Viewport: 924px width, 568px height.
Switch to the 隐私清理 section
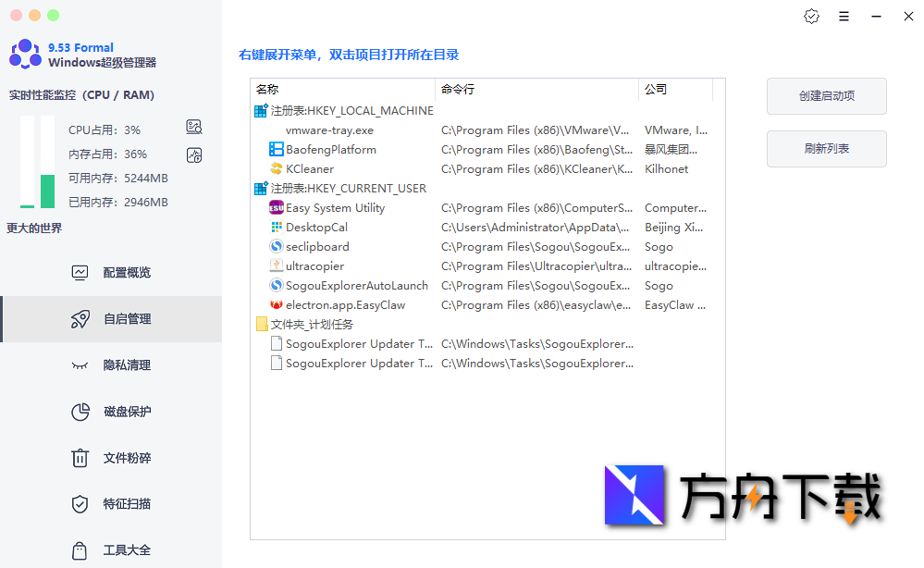coord(120,364)
